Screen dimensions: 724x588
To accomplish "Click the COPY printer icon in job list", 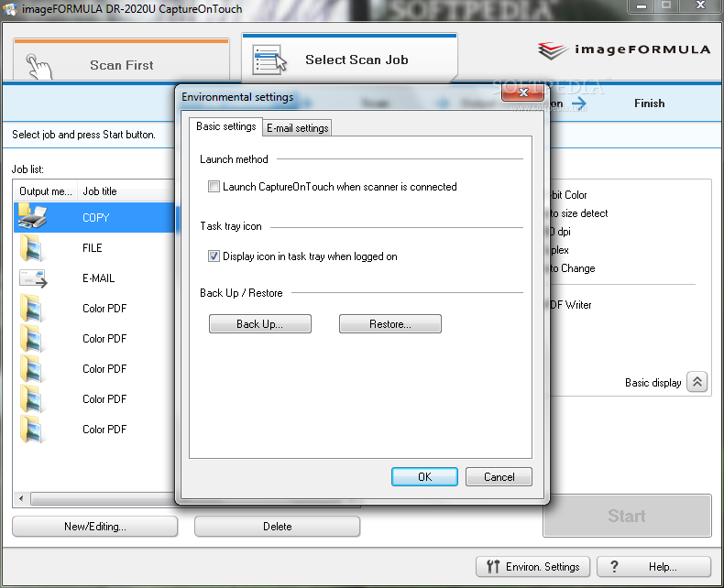I will click(32, 217).
